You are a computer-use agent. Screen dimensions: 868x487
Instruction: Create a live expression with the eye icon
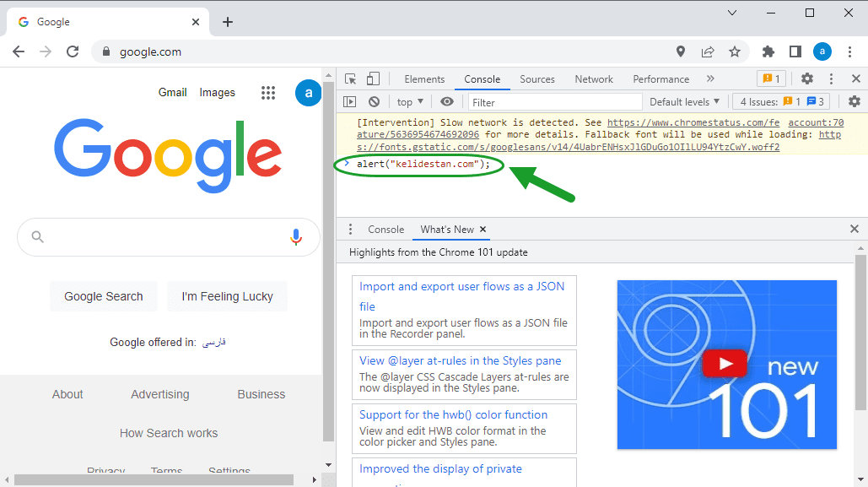click(447, 102)
